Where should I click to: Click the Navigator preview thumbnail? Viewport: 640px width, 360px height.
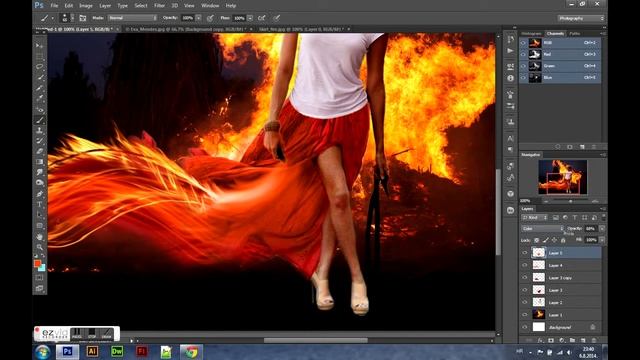(562, 177)
